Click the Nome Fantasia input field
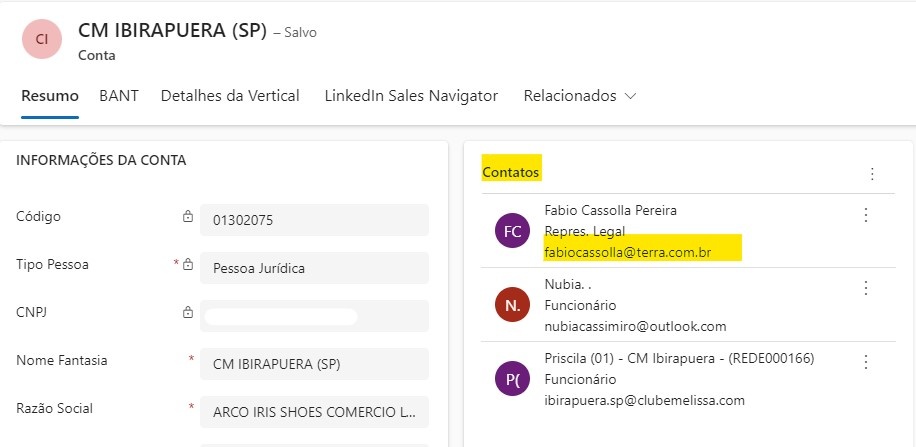 pos(314,363)
